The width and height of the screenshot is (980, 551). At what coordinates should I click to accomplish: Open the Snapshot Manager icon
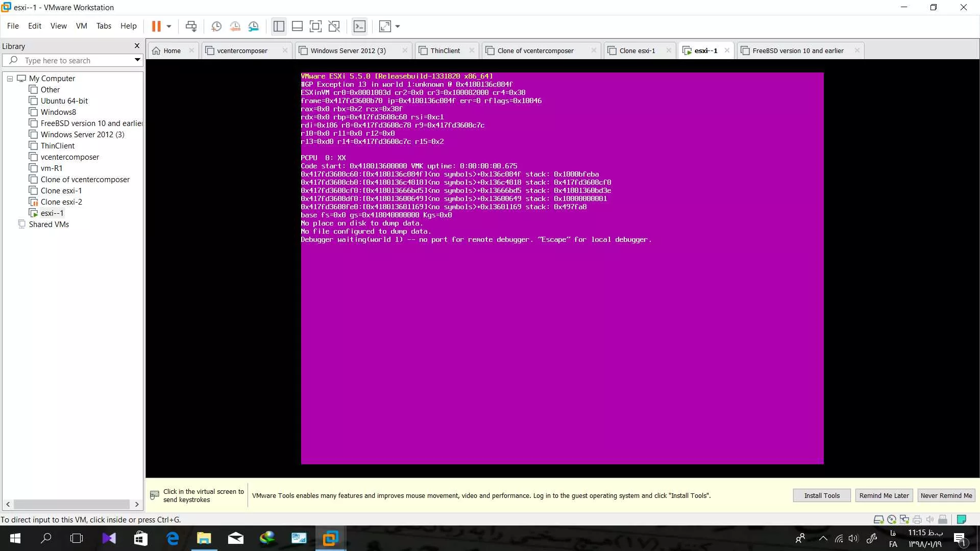(x=254, y=26)
